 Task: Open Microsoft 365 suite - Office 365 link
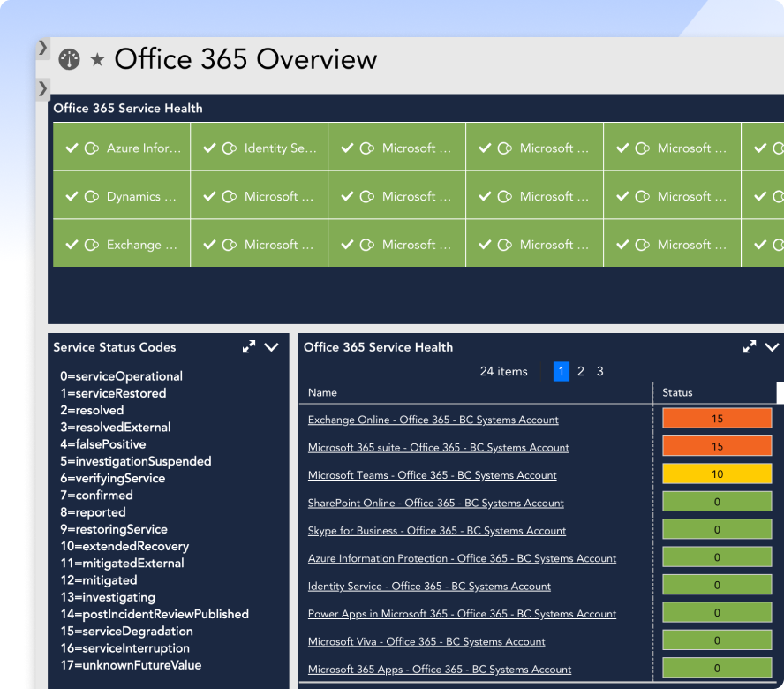[439, 447]
